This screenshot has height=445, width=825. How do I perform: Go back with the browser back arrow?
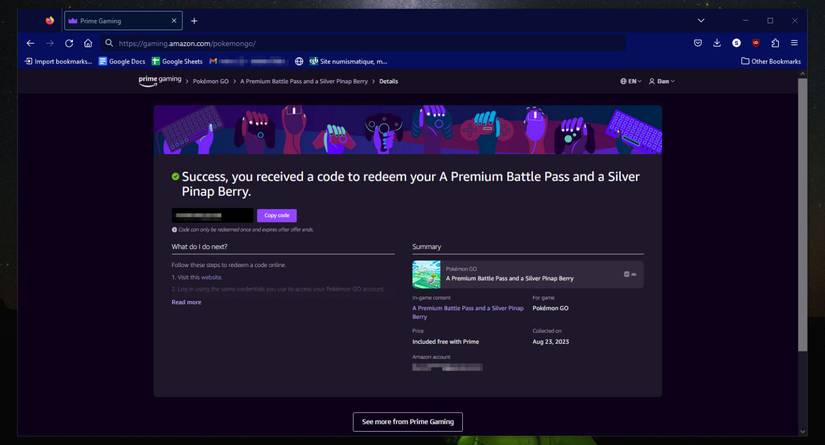point(31,43)
